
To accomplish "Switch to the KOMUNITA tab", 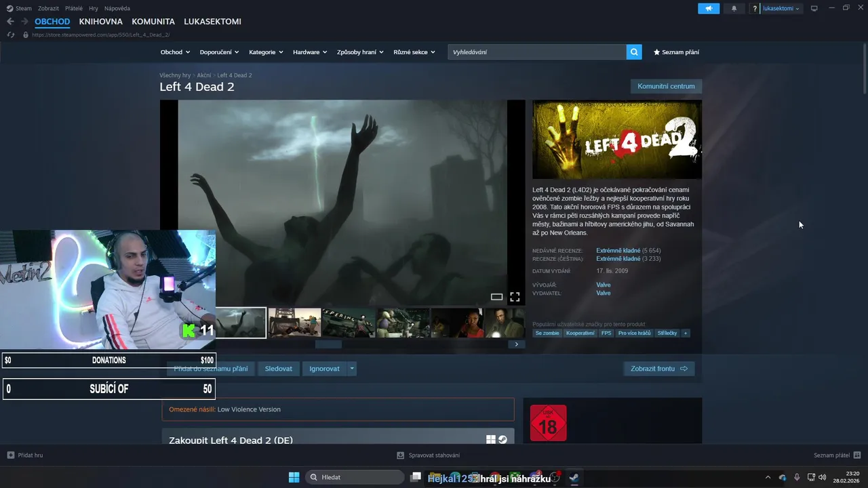I will point(153,22).
